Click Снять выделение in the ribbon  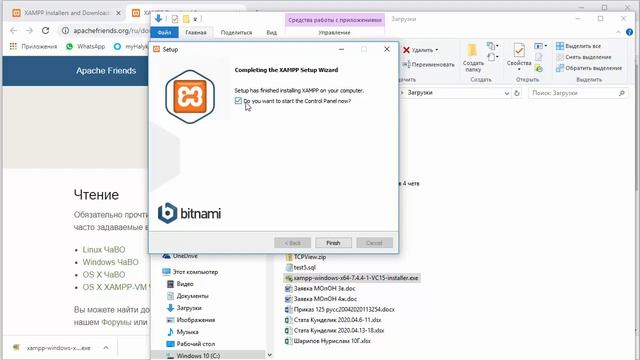click(584, 57)
